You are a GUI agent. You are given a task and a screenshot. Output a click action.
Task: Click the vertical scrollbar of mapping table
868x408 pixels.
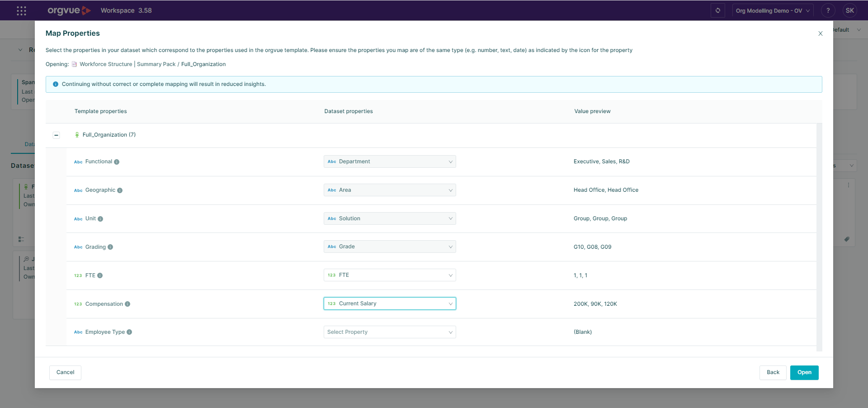pyautogui.click(x=819, y=235)
